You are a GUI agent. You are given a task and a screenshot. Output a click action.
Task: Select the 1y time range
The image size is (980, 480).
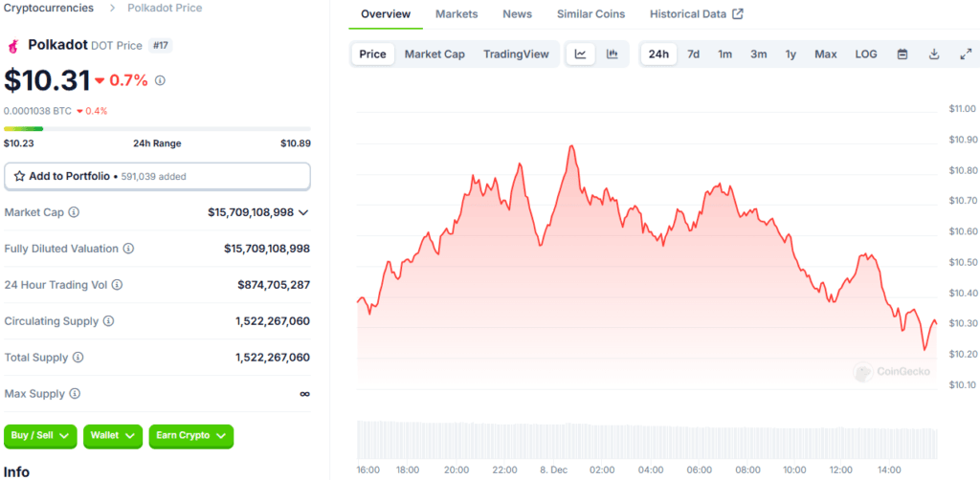pyautogui.click(x=791, y=55)
